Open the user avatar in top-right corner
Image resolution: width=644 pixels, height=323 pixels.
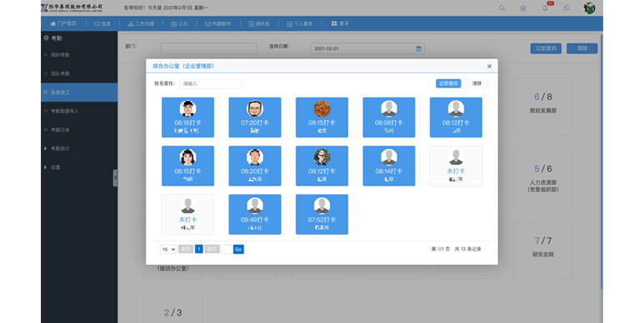click(x=589, y=7)
